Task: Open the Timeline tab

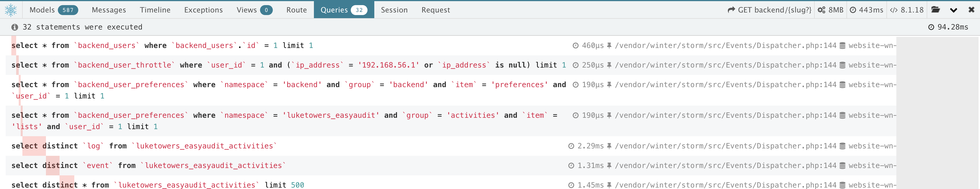Action: pos(155,10)
